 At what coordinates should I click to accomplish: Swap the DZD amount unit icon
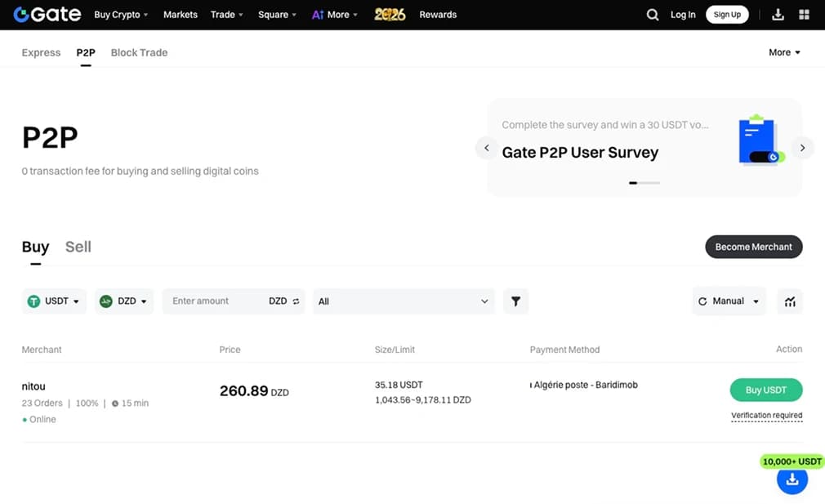(296, 301)
